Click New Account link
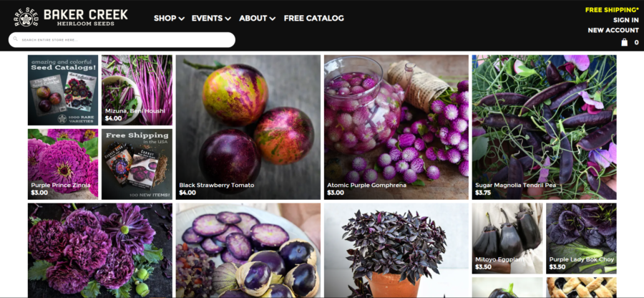The image size is (644, 298). pos(613,30)
